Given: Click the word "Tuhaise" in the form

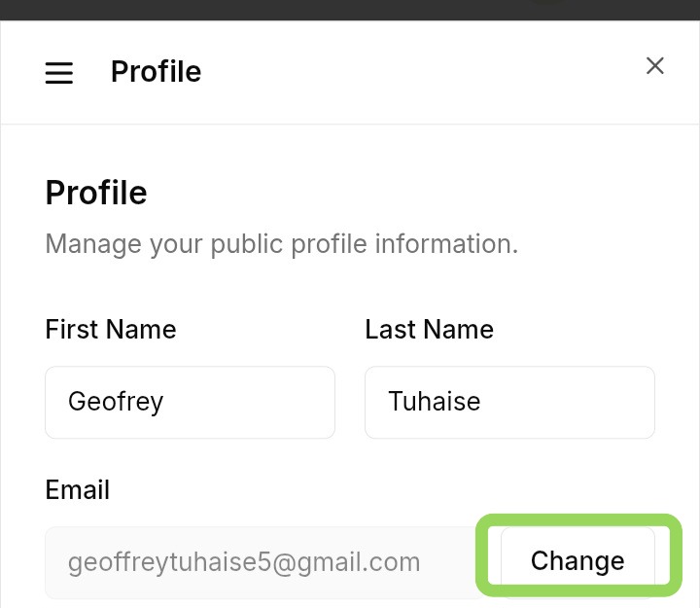Looking at the screenshot, I should point(435,402).
